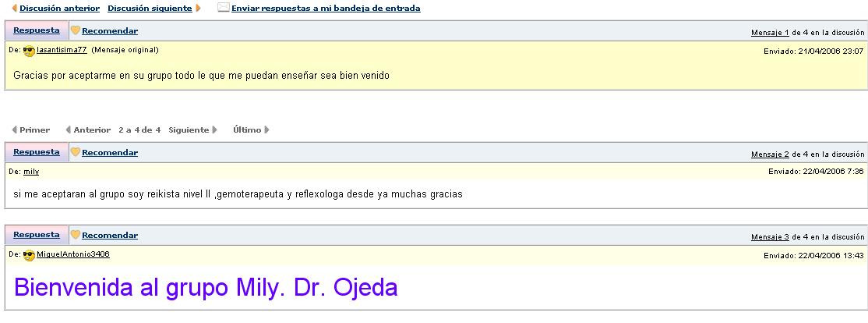Click Enviar respuestas a mi bandeja de entrada
The image size is (868, 323).
pyautogui.click(x=326, y=8)
